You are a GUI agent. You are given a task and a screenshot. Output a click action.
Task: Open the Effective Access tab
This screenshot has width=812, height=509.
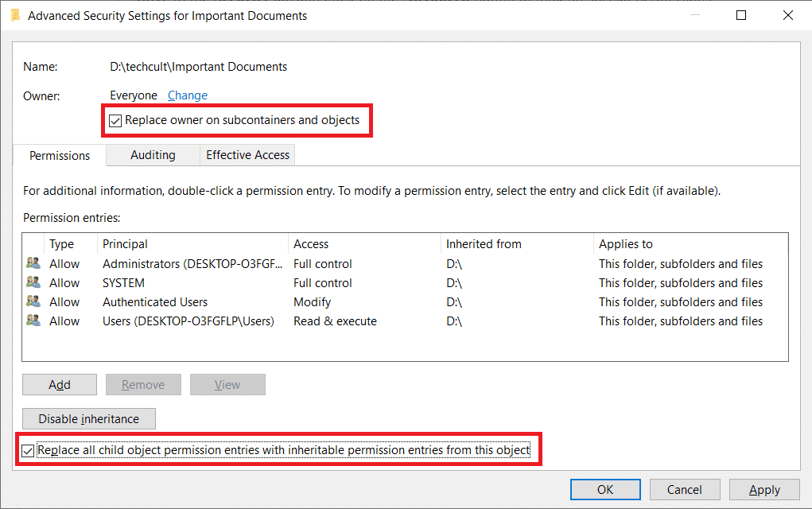click(x=247, y=155)
